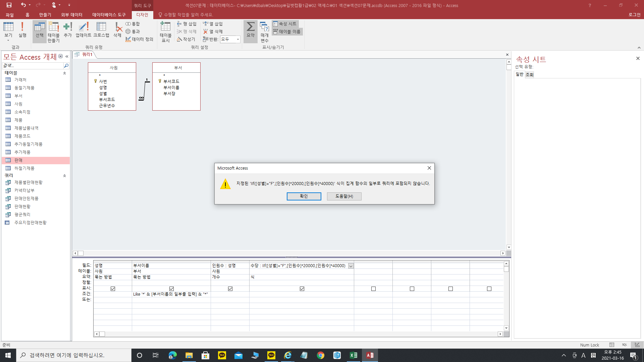Viewport: 644px width, 362px height.
Task: Toggle the 요약 totals sigma icon
Action: (251, 29)
